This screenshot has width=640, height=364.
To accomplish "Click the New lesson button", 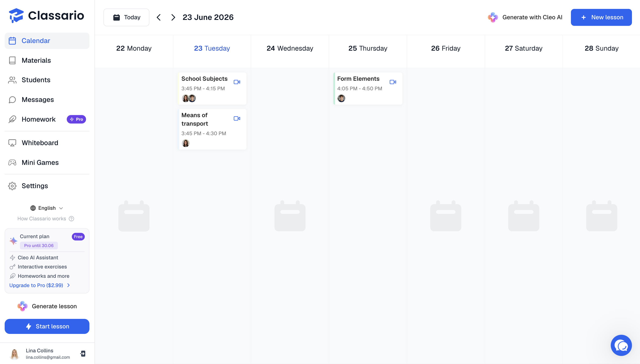I will 601,17.
